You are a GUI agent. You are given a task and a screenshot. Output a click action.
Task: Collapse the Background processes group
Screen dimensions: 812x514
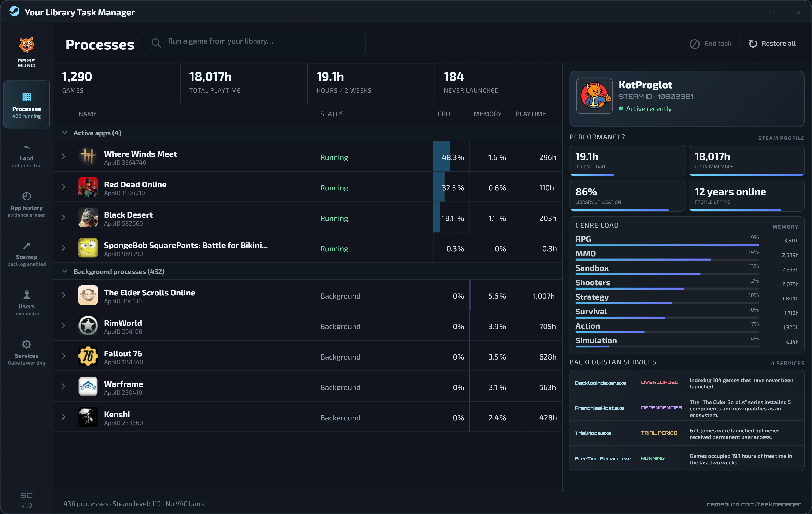pos(65,271)
